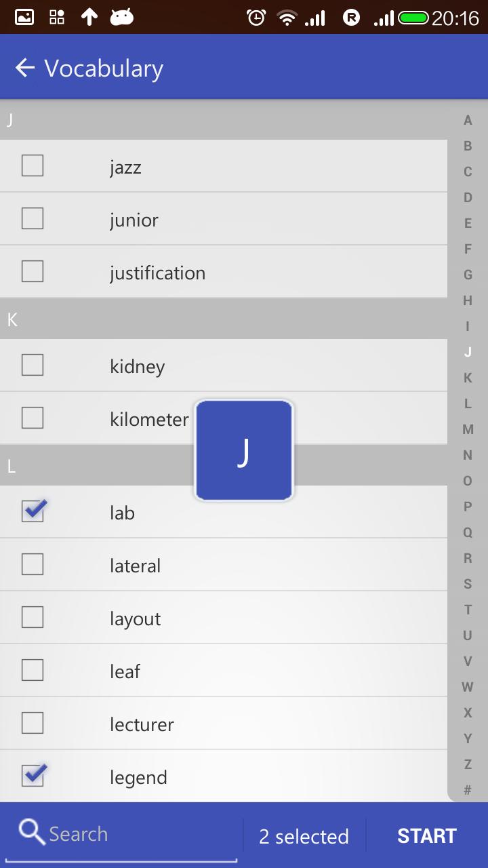Viewport: 488px width, 868px height.
Task: Click the battery indicator in the status bar
Action: pyautogui.click(x=413, y=17)
